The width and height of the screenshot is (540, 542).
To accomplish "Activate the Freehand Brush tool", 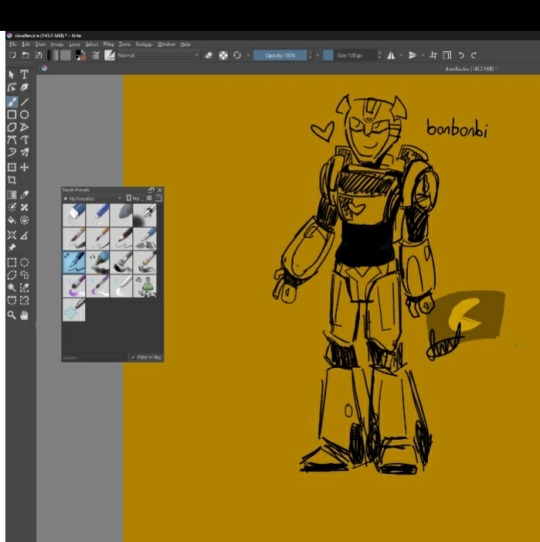I will coord(11,102).
